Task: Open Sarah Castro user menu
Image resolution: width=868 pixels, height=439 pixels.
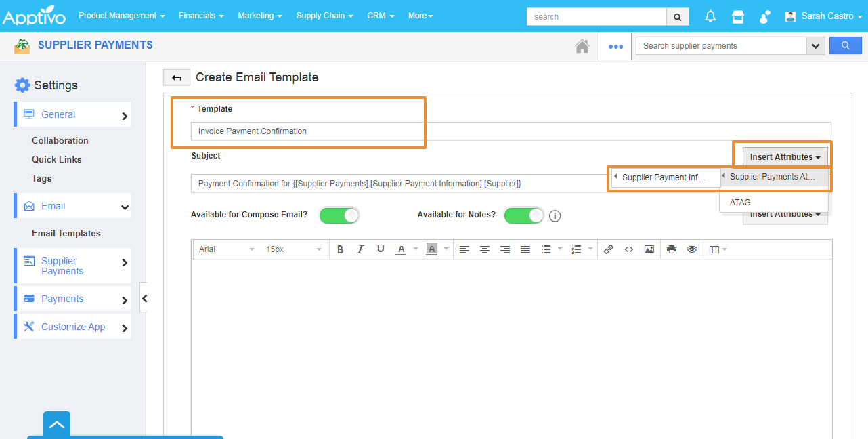Action: pos(823,16)
